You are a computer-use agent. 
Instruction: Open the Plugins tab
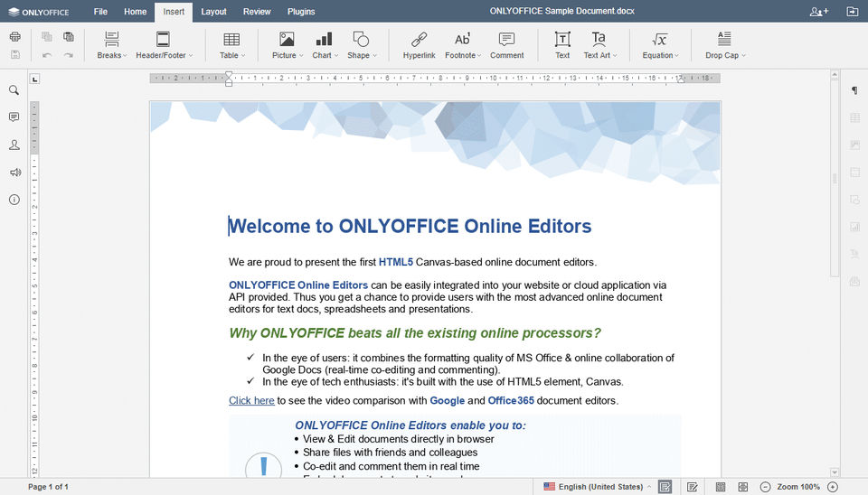point(301,12)
